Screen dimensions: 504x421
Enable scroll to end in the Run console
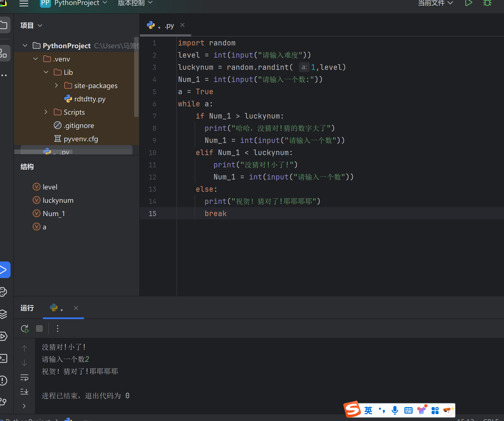point(24,391)
